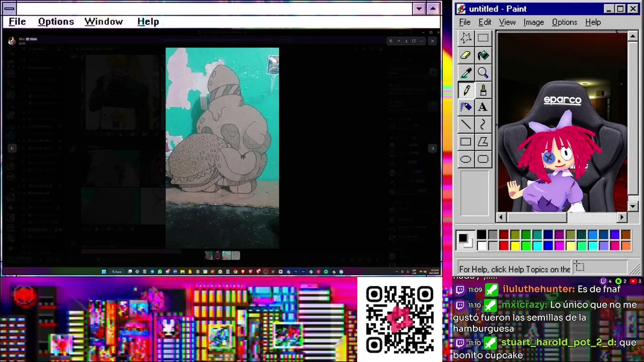Go to the previous image arrow
644x362 pixels.
pos(12,148)
